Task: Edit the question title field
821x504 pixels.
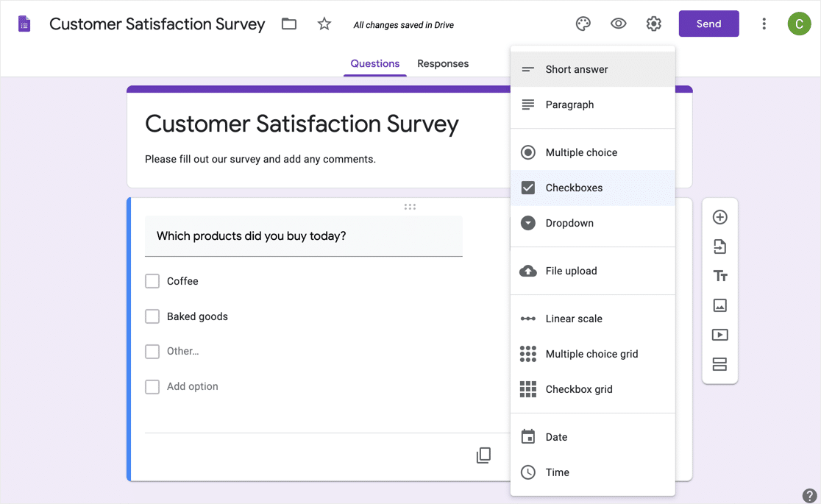Action: coord(303,236)
